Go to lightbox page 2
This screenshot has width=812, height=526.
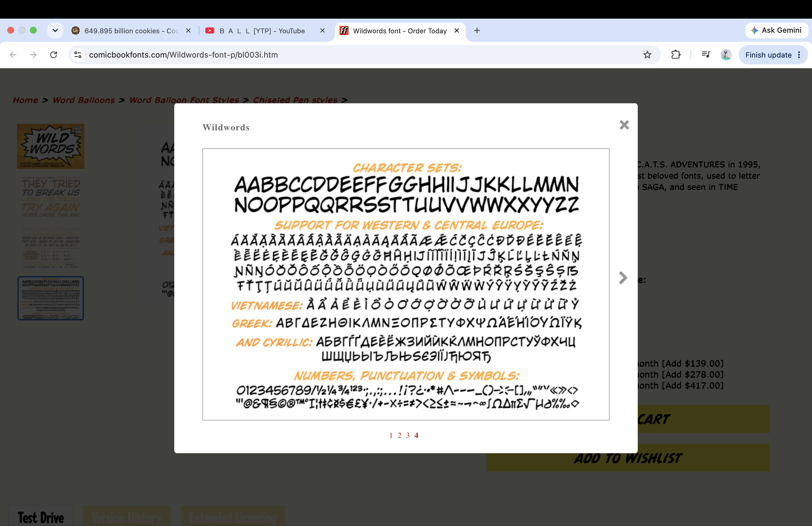click(x=399, y=435)
